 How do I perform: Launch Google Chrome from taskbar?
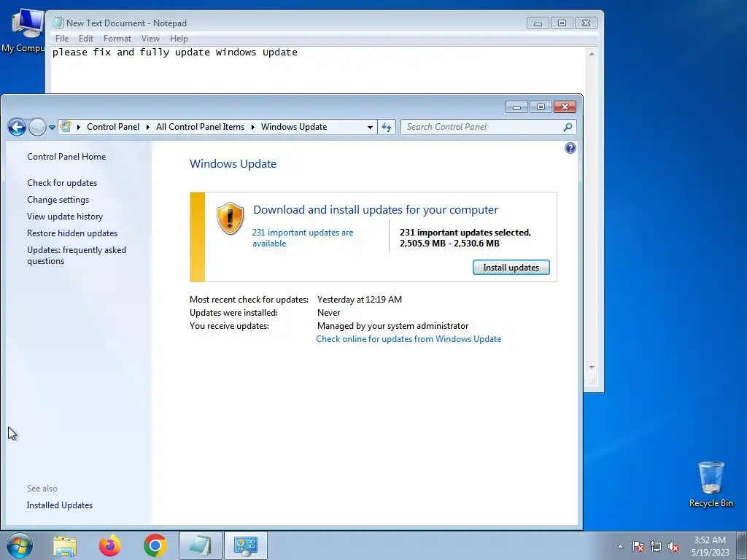[155, 545]
